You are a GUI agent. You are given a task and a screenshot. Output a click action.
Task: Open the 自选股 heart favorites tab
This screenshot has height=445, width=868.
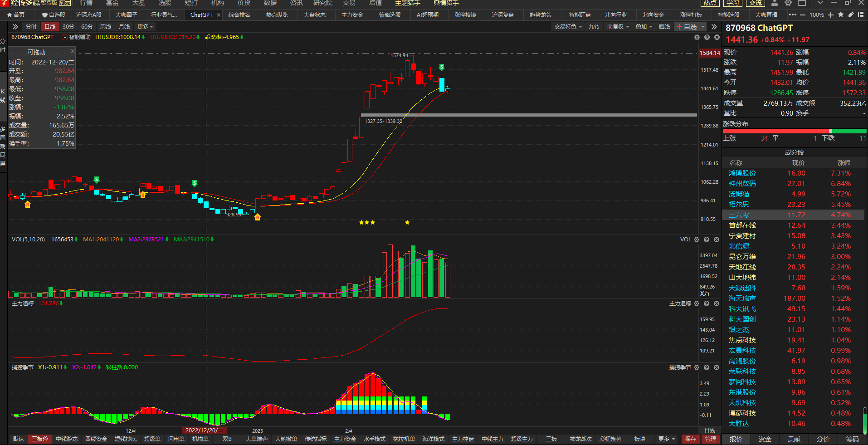[x=54, y=15]
